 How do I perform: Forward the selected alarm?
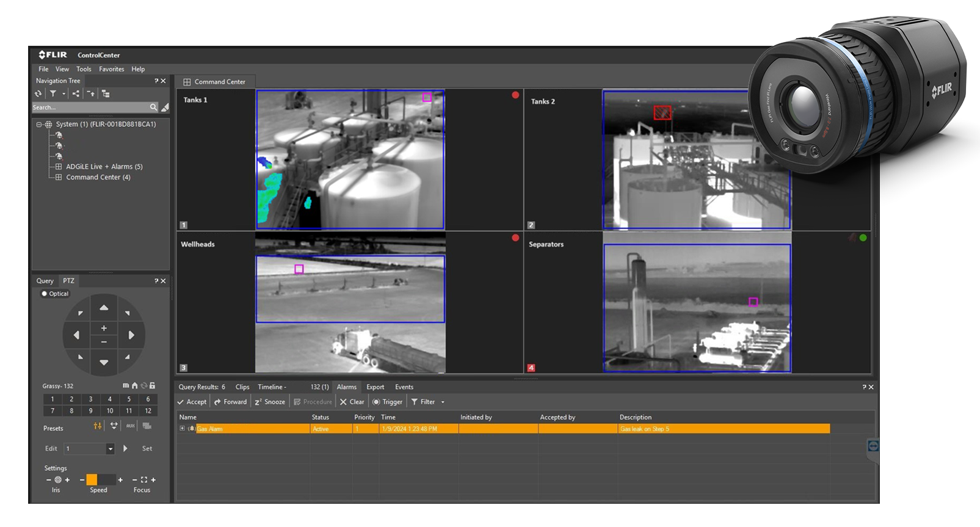[x=231, y=402]
